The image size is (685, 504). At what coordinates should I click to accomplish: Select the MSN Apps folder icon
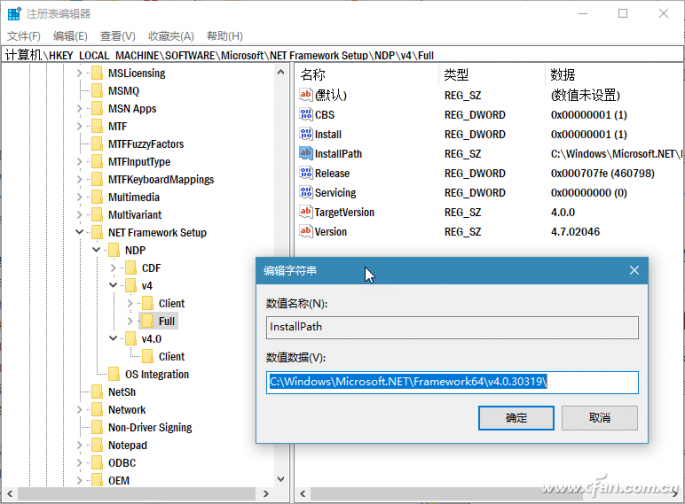(97, 108)
